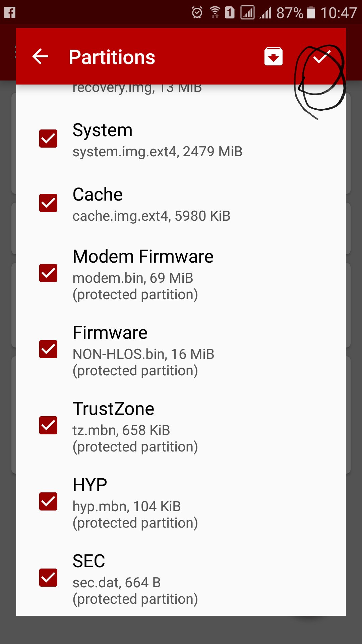Tap the alarm clock status icon

point(197,13)
